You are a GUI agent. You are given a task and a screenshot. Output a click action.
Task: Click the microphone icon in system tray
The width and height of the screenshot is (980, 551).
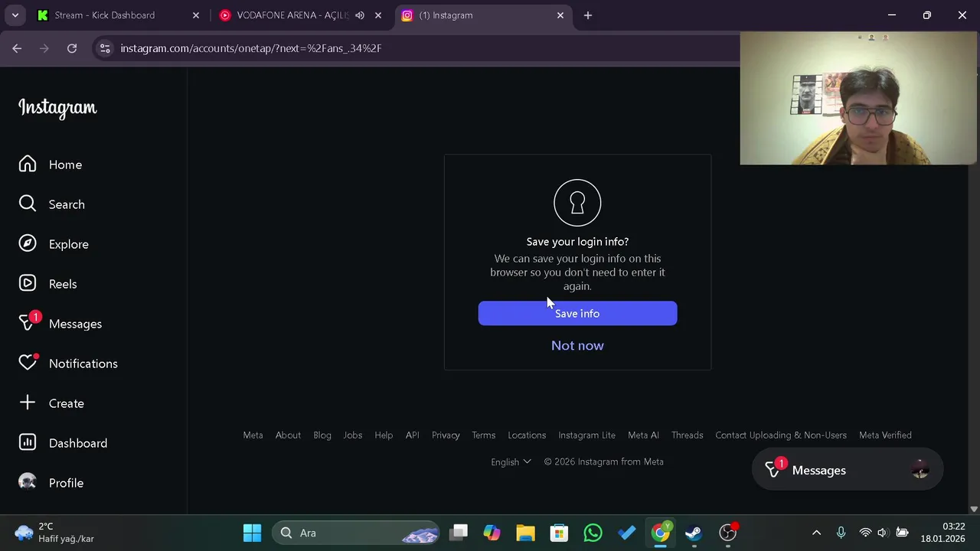(x=841, y=533)
